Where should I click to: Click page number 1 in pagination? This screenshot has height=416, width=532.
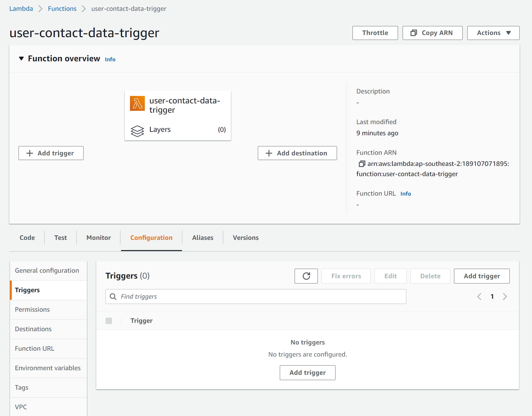coord(492,297)
